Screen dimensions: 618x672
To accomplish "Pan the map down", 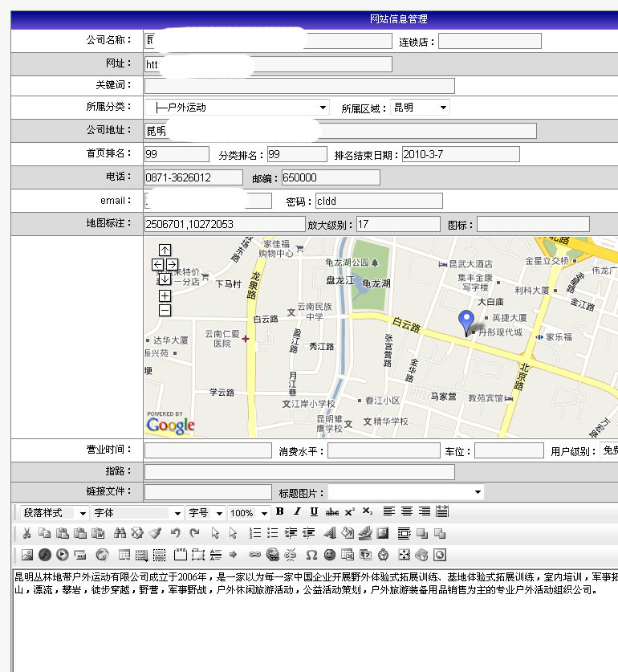I will pos(165,279).
